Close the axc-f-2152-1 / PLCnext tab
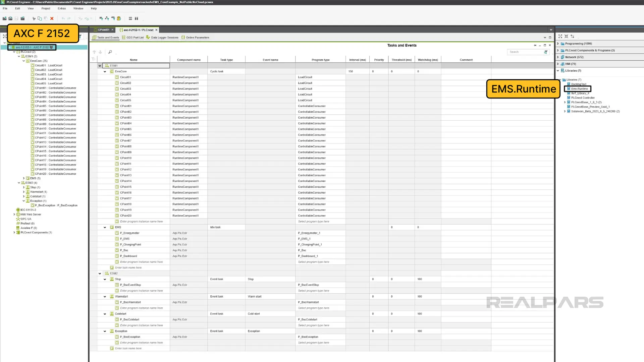Screen dimensions: 644x362 pyautogui.click(x=156, y=30)
